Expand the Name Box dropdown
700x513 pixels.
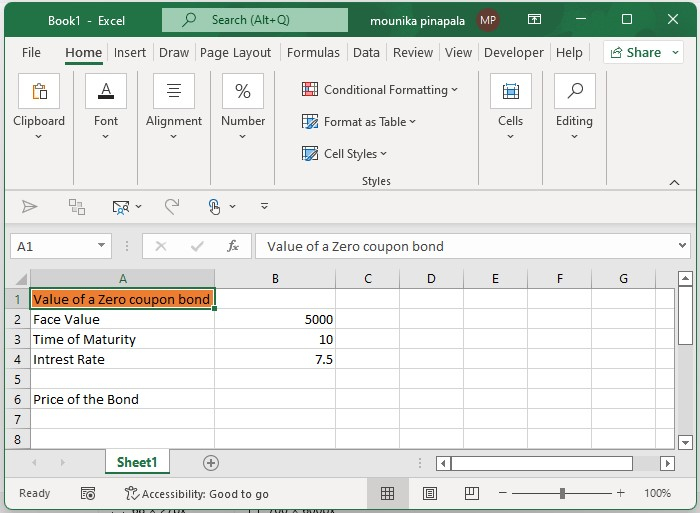tap(101, 245)
